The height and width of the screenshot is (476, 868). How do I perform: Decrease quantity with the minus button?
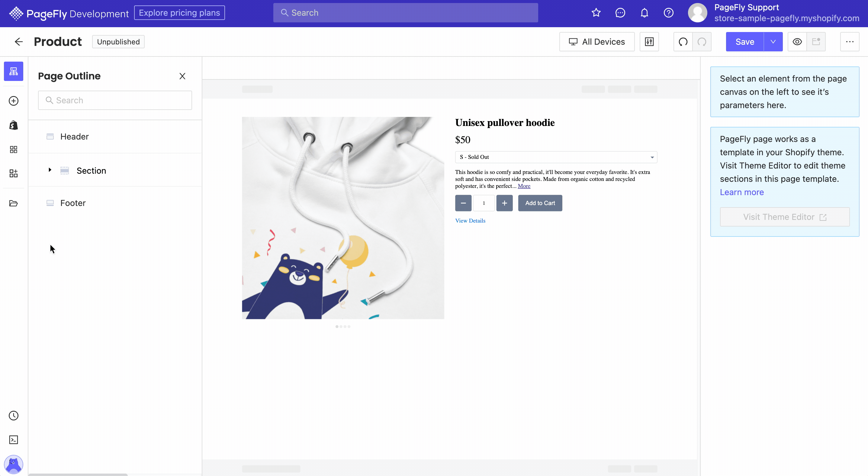pos(463,203)
